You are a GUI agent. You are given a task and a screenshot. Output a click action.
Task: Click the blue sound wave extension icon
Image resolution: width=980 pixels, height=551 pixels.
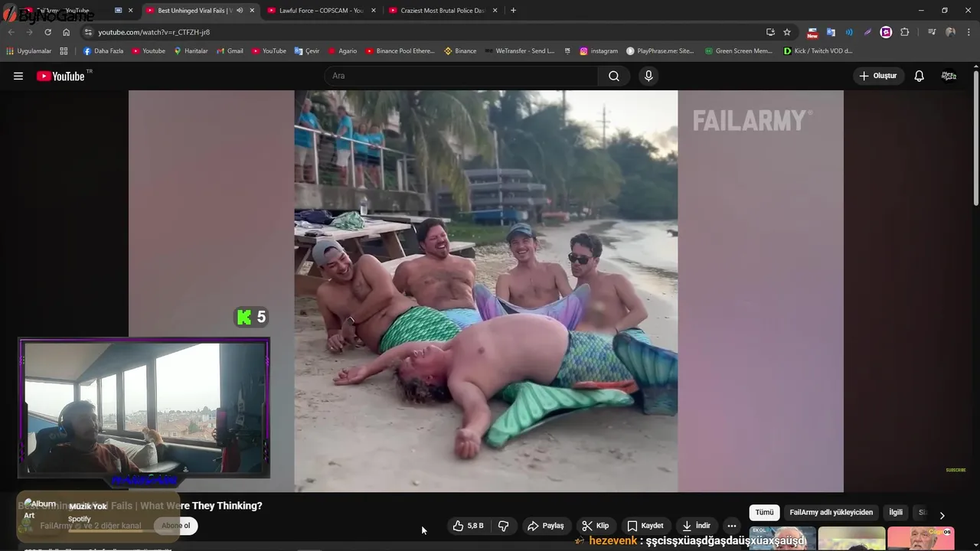[x=849, y=32]
